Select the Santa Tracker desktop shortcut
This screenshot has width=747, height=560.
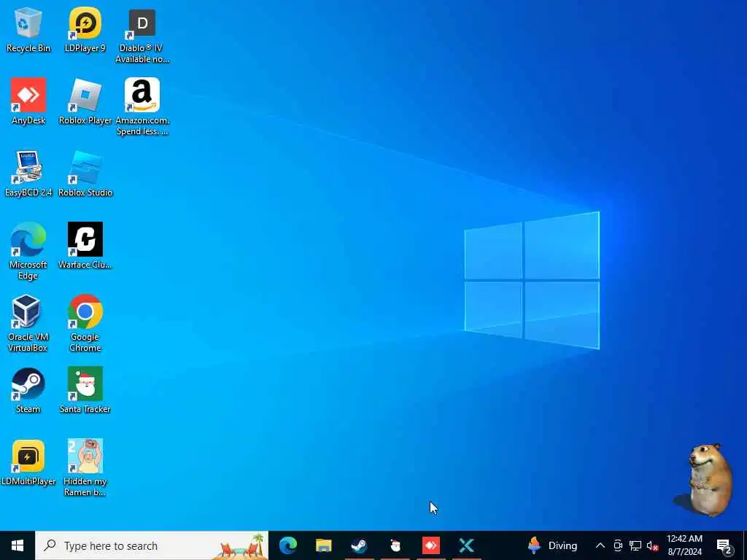pos(85,391)
